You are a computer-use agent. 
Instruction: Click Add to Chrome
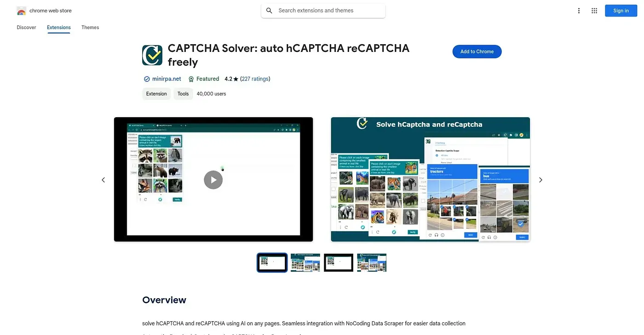click(477, 51)
